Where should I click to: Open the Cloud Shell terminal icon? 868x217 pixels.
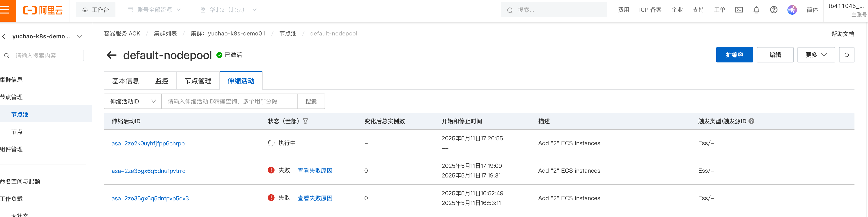(739, 10)
